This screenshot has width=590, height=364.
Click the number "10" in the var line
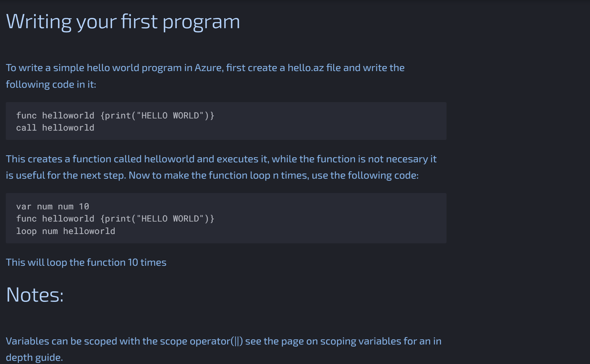[84, 206]
